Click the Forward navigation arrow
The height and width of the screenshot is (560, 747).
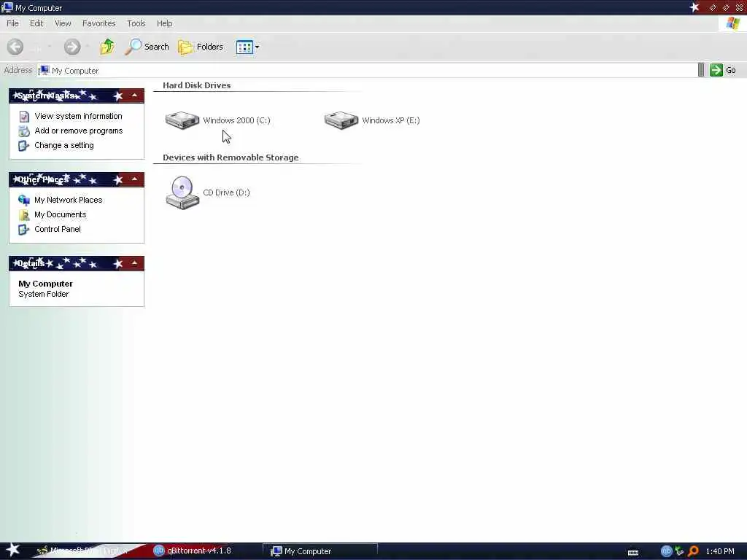point(72,47)
